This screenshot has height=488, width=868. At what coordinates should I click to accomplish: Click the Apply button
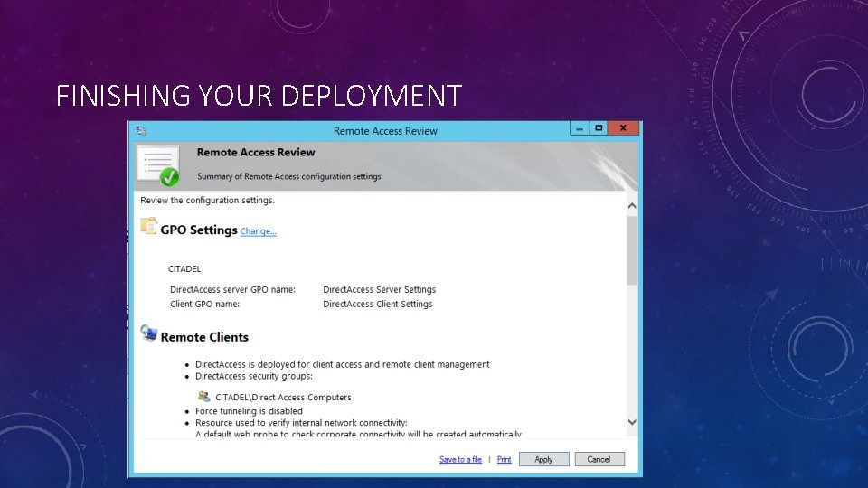(x=543, y=459)
